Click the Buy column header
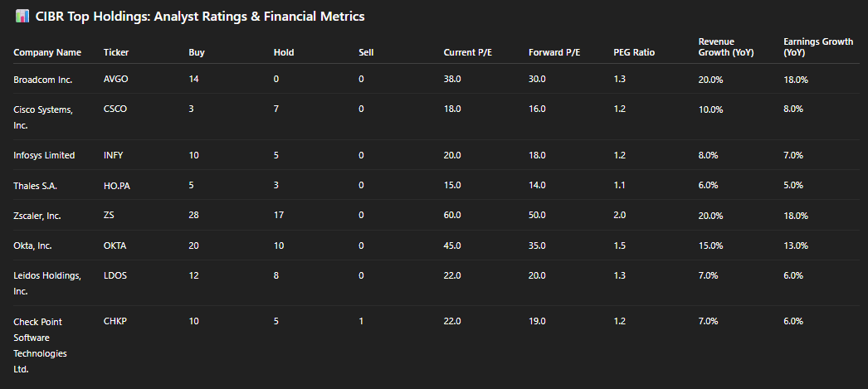868x389 pixels. pyautogui.click(x=195, y=52)
